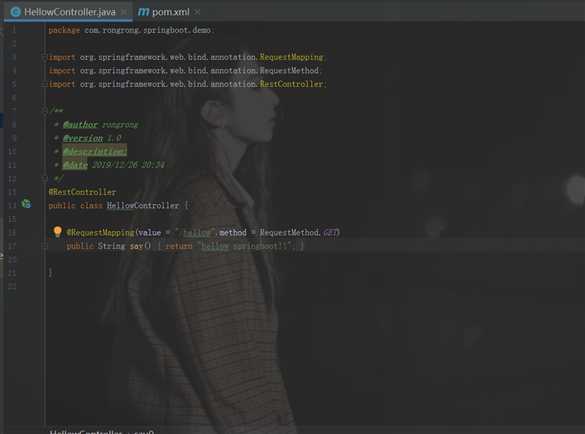Click the @RestController annotation
Screen dimensions: 585x434
coord(82,192)
